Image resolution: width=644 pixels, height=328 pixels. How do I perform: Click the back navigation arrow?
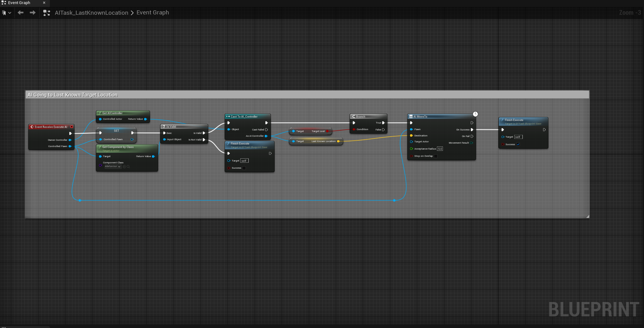click(20, 13)
